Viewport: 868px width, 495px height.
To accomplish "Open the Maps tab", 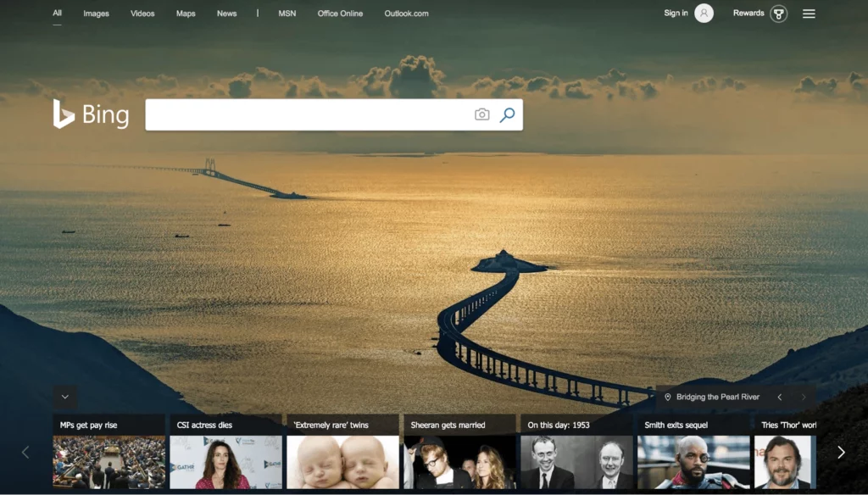I will tap(186, 14).
